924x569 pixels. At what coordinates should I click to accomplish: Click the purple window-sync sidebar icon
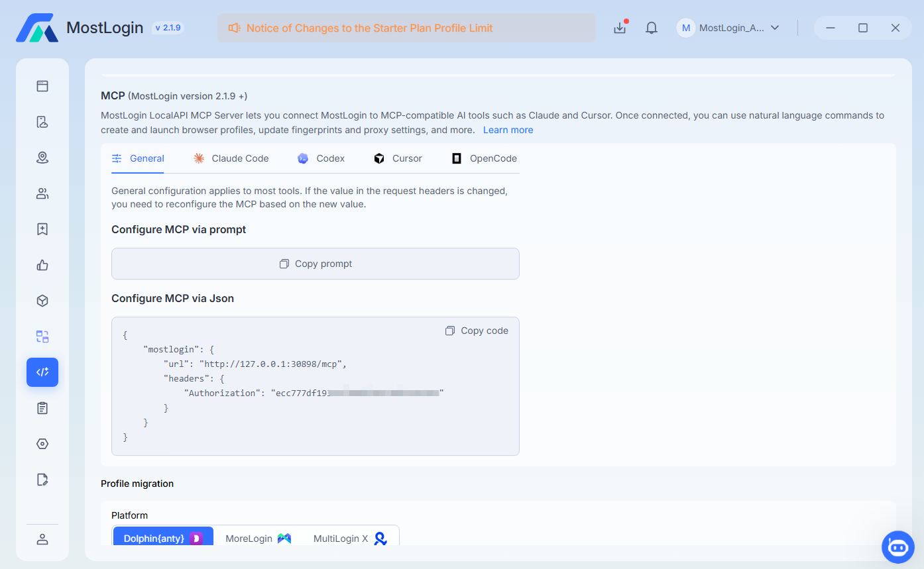[42, 336]
